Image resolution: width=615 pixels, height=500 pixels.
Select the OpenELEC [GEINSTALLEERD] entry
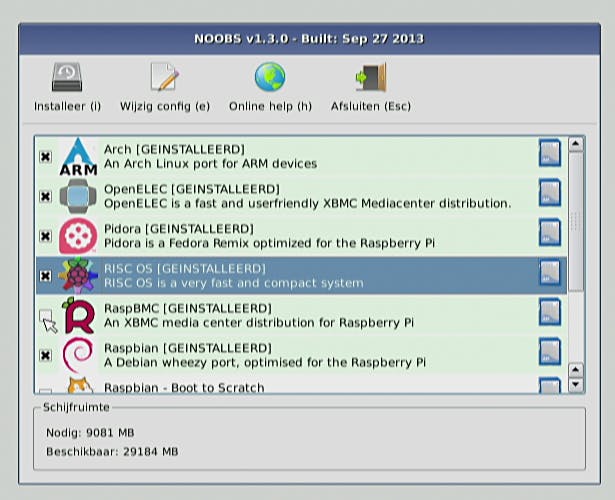click(x=301, y=196)
